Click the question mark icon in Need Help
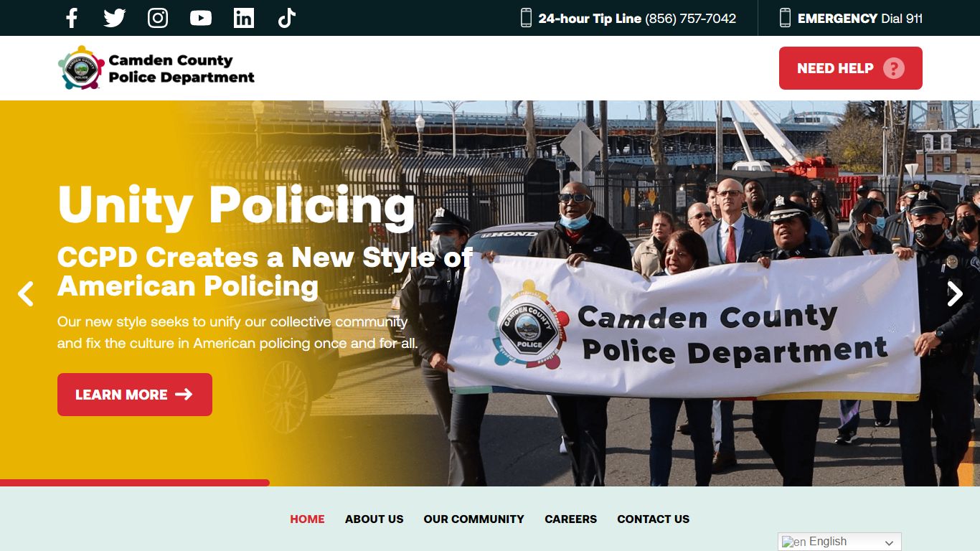The height and width of the screenshot is (551, 980). 894,68
